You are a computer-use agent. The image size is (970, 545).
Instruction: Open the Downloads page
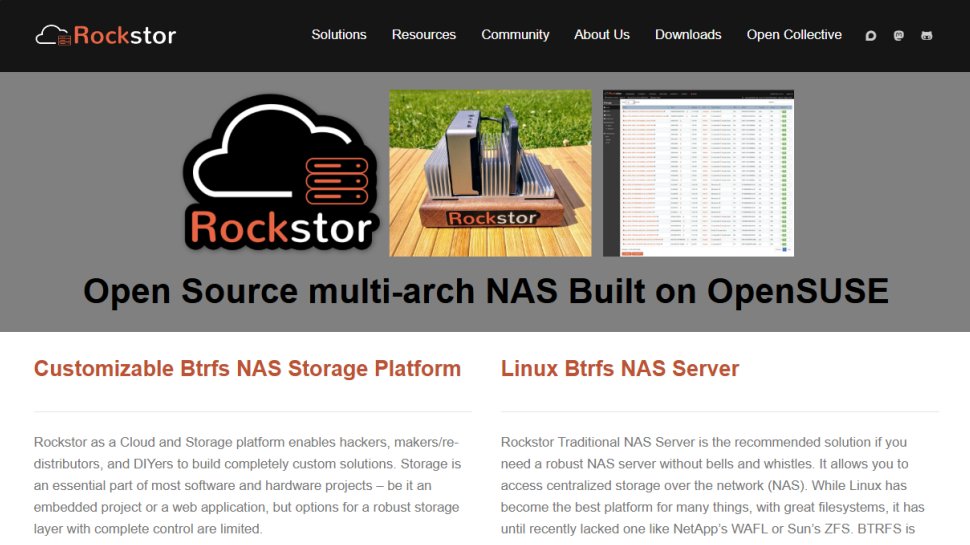688,35
